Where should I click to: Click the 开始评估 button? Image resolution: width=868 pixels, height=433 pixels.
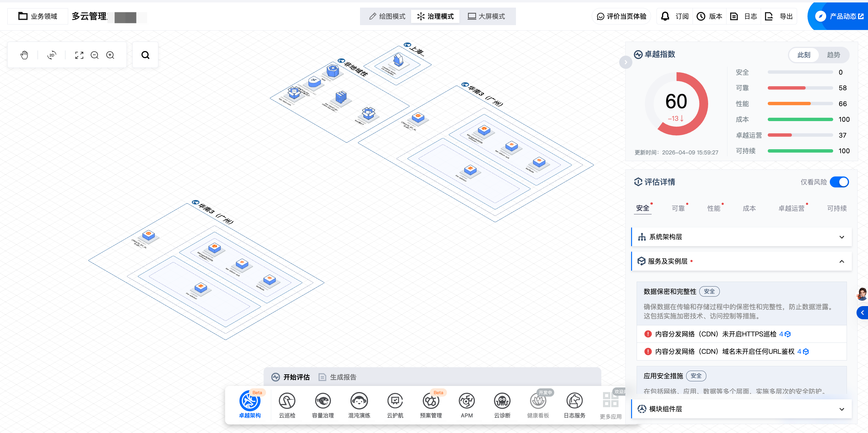pyautogui.click(x=290, y=377)
